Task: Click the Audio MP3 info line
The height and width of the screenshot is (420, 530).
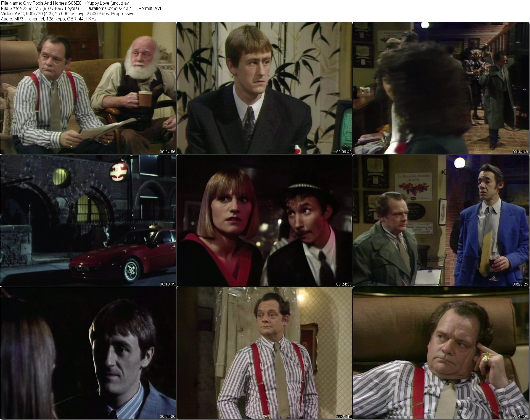Action: (x=49, y=19)
